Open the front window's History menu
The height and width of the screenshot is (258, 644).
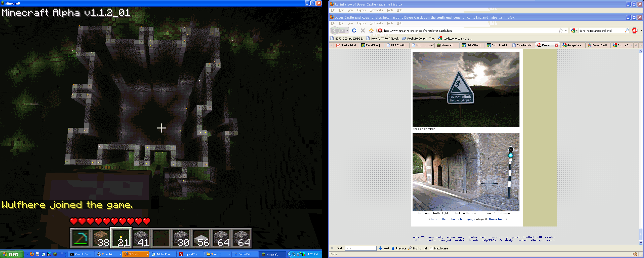[x=361, y=23]
